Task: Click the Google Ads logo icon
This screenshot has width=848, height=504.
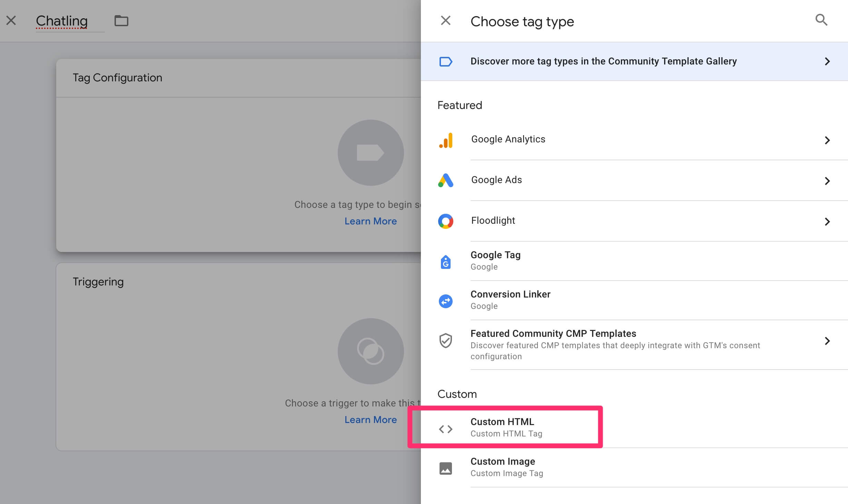Action: 445,180
